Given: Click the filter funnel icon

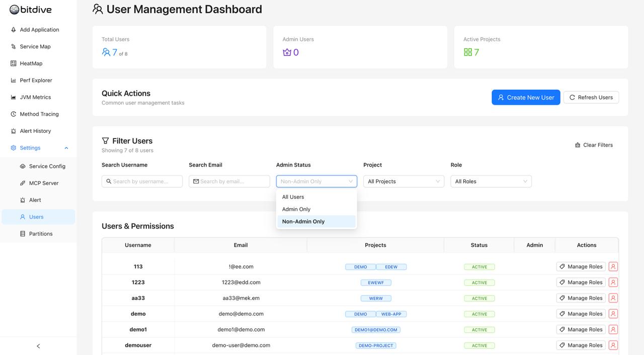Looking at the screenshot, I should coord(105,141).
